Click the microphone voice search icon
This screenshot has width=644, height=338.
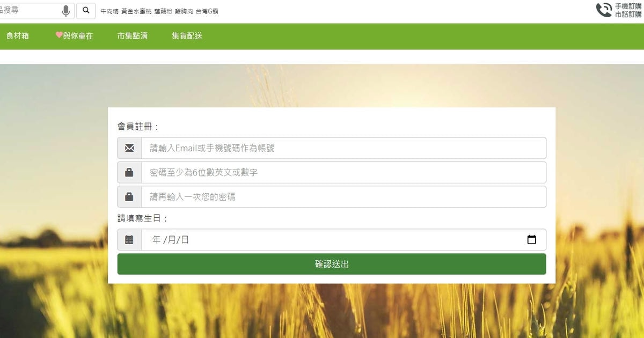[66, 11]
